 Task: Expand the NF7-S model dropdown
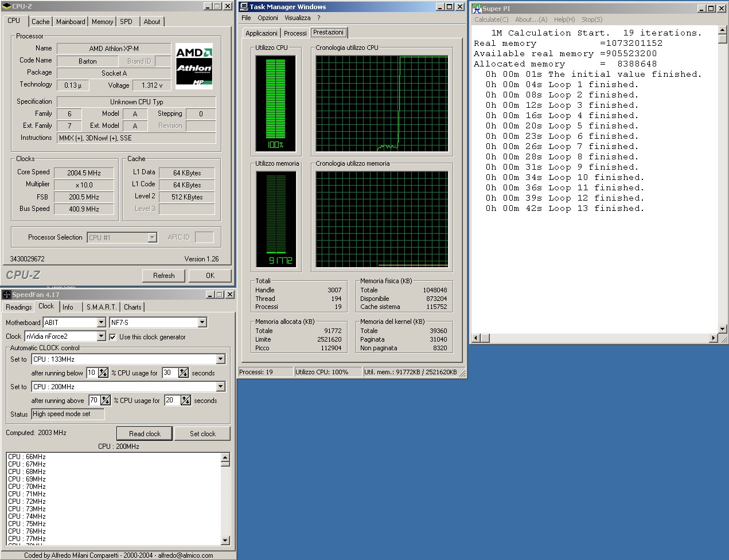click(202, 323)
